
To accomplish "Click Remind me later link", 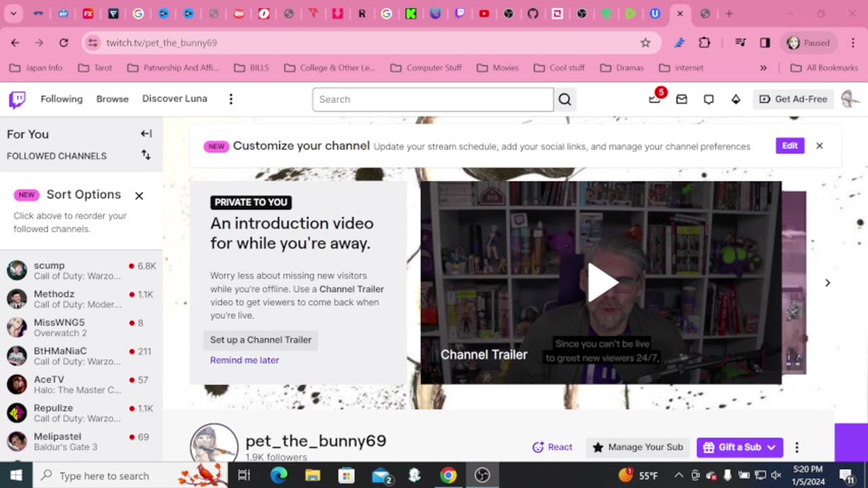I will tap(245, 360).
